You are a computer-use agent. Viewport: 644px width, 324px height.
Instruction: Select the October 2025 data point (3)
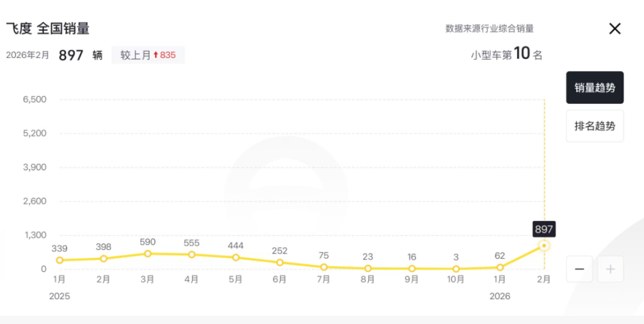pos(456,269)
